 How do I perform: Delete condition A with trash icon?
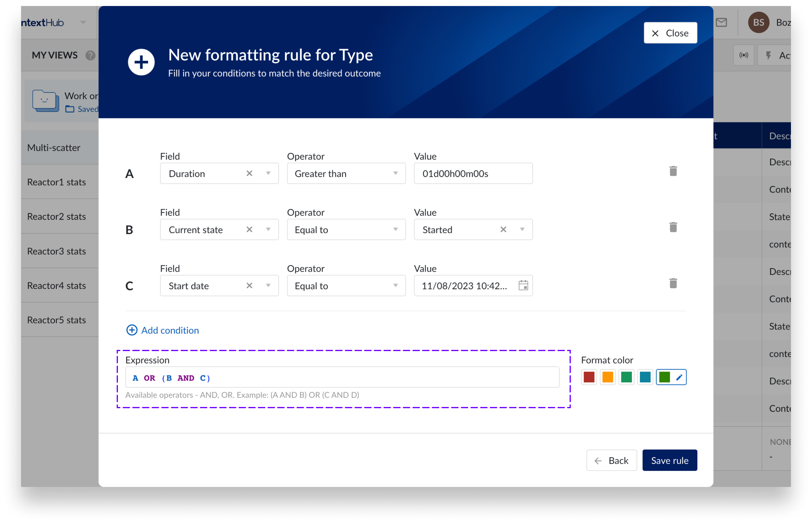pyautogui.click(x=673, y=171)
